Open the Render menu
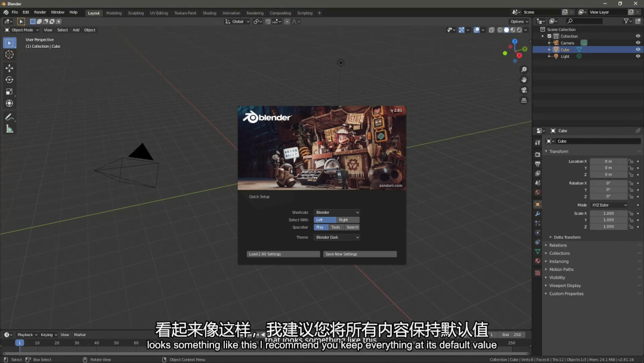Image resolution: width=644 pixels, height=363 pixels. point(40,13)
